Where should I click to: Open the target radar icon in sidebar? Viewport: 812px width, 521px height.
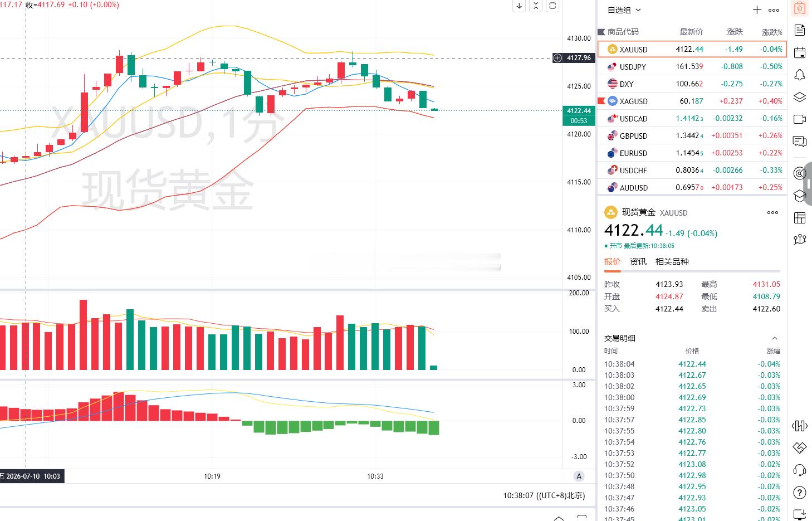[x=800, y=173]
